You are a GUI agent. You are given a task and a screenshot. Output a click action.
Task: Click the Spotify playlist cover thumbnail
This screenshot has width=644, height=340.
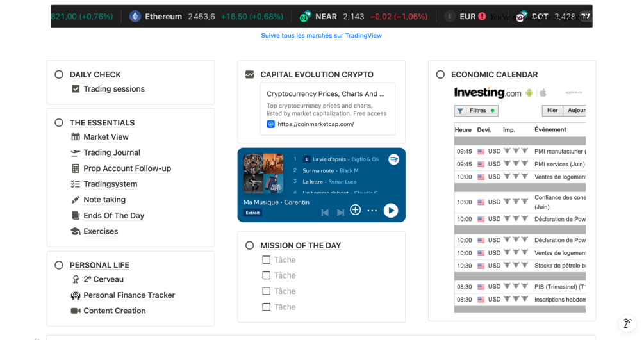click(263, 174)
